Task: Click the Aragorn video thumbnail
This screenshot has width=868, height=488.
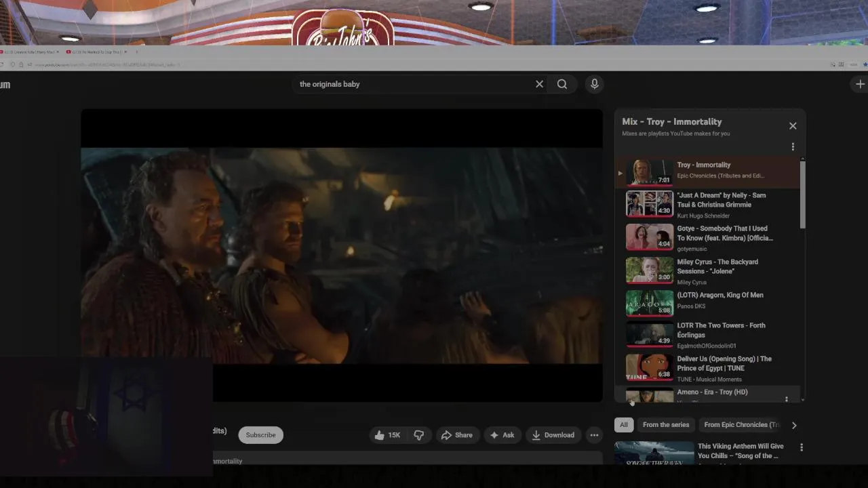Action: pos(650,303)
